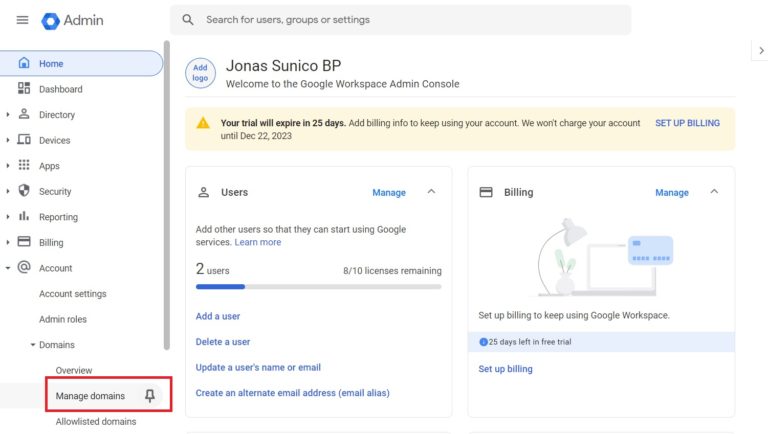Screen dimensions: 768x434
Task: Pin Manage domains with the pin icon
Action: (x=150, y=395)
